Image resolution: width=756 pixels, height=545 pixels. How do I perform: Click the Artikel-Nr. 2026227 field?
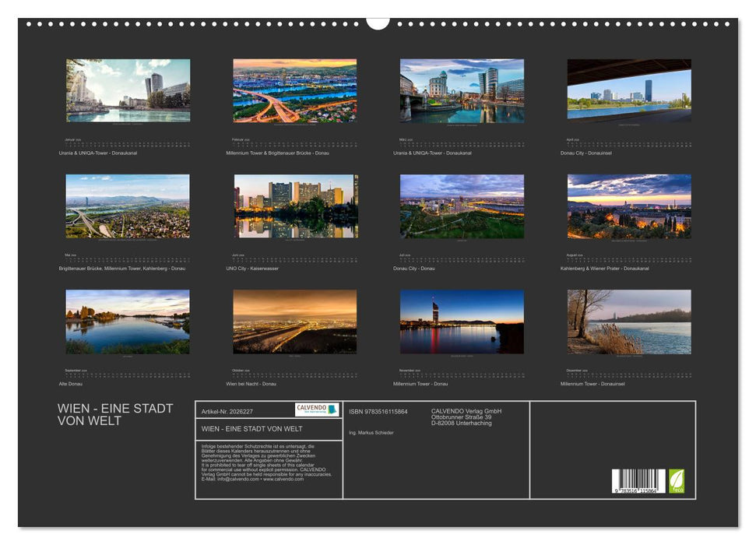(227, 411)
